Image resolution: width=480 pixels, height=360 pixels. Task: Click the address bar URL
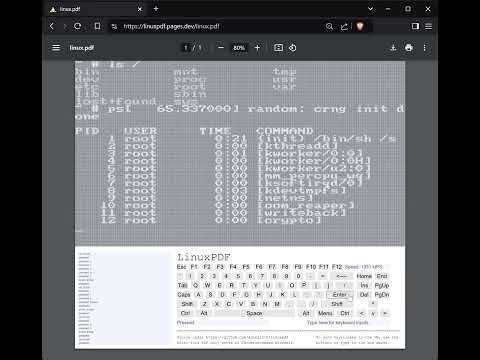pyautogui.click(x=171, y=26)
